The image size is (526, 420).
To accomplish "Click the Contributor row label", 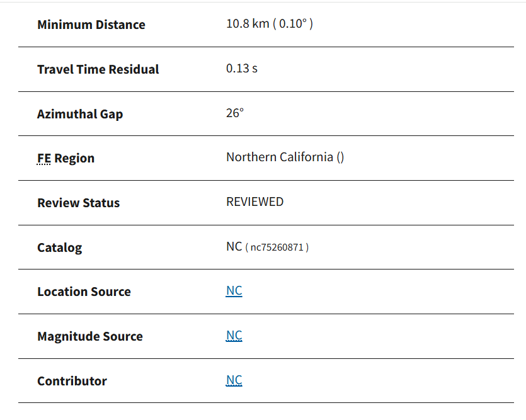I will (x=72, y=381).
